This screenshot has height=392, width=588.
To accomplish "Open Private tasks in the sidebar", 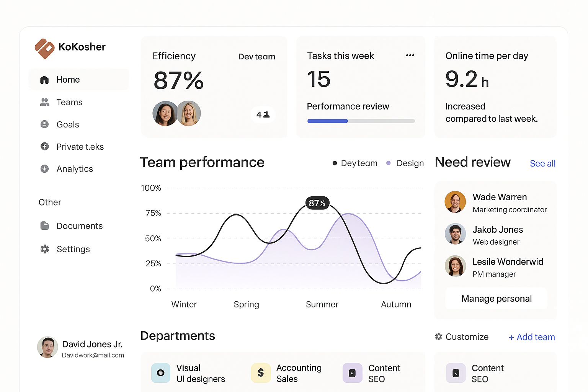I will tap(80, 147).
